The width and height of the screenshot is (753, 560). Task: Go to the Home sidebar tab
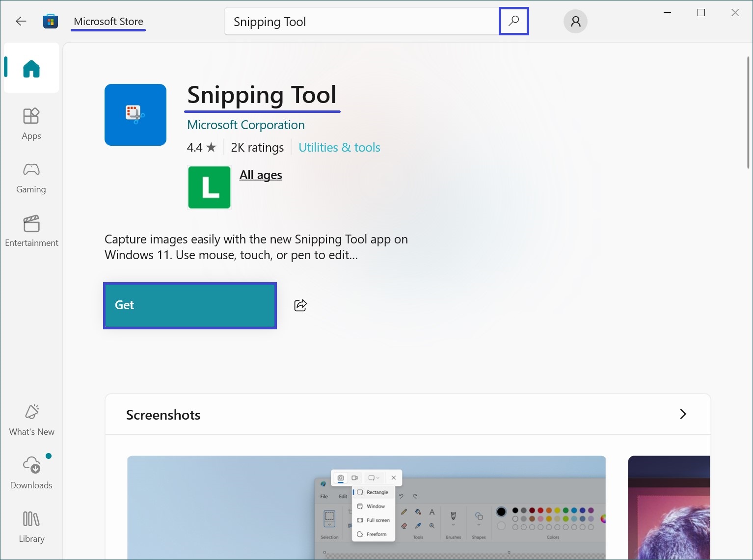tap(31, 68)
